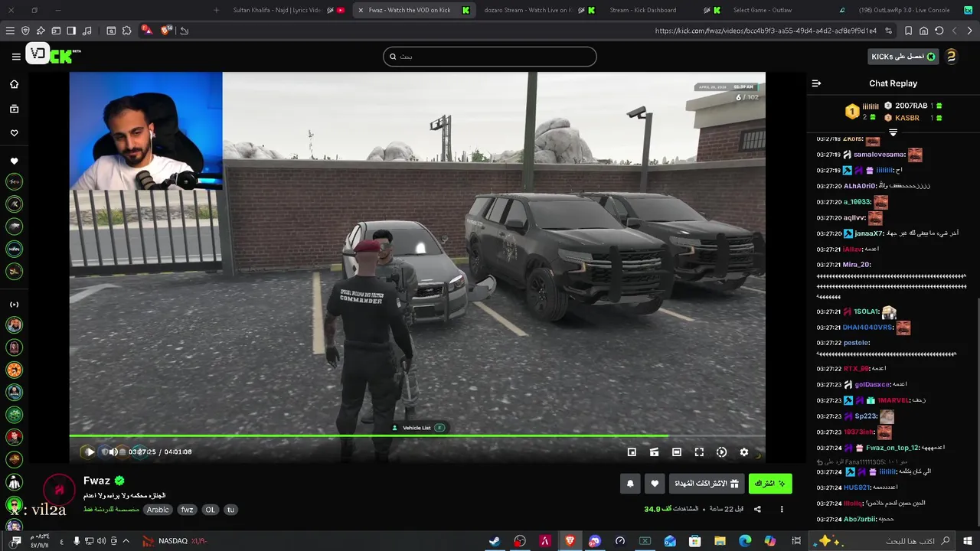
Task: Open Brave browser main menu icon
Action: click(x=10, y=31)
